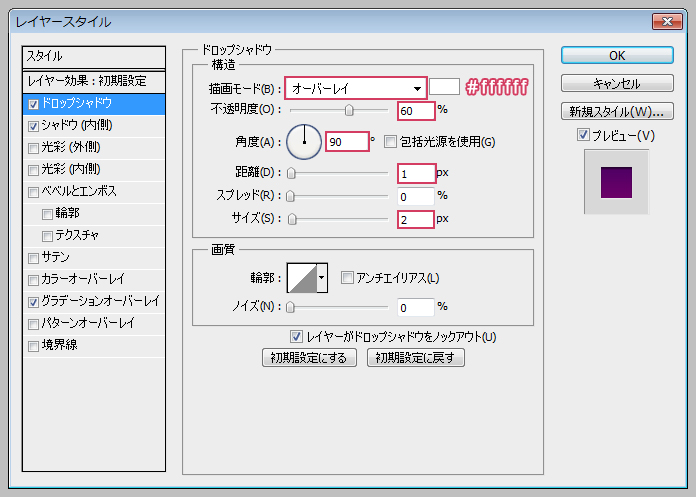The image size is (696, 497).
Task: Confirm with the OK button
Action: [x=617, y=55]
